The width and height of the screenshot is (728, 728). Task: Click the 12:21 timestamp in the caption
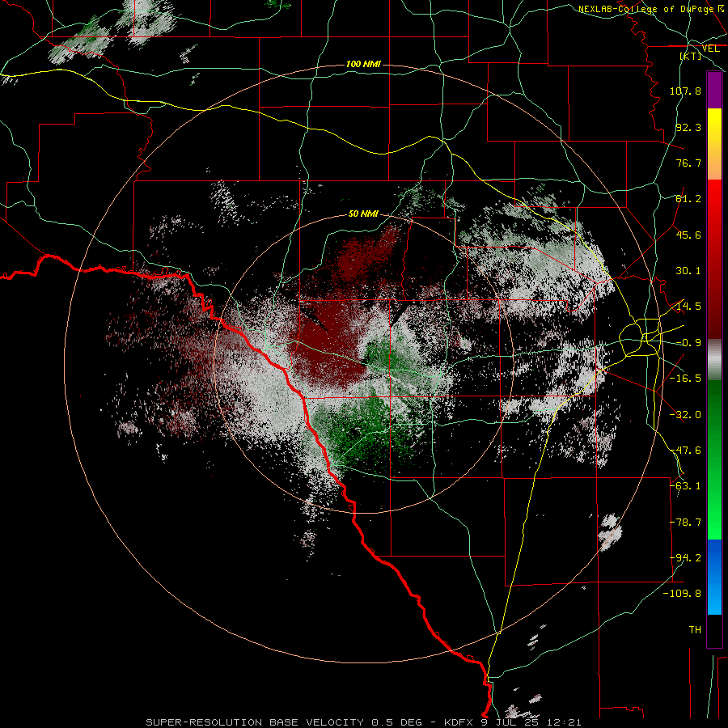[563, 722]
